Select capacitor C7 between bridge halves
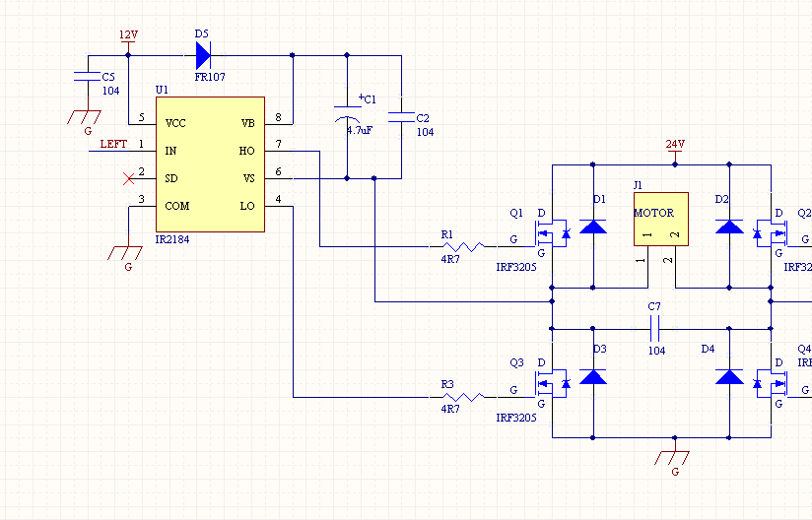Viewport: 812px width, 520px height. [654, 329]
